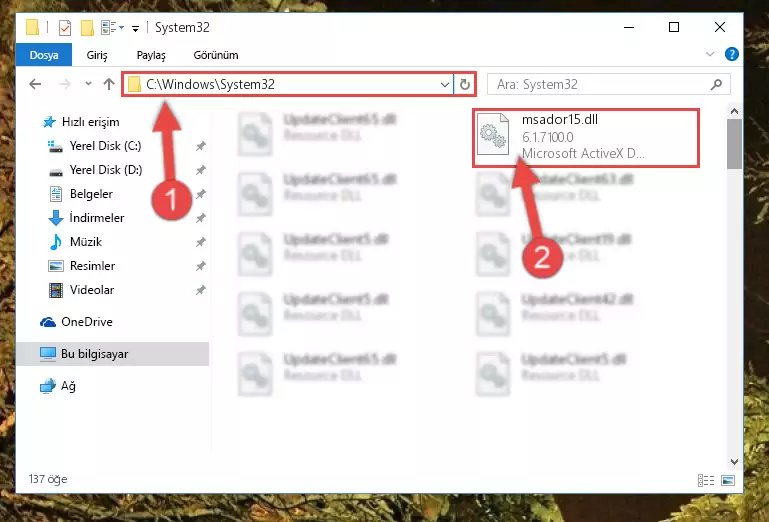The width and height of the screenshot is (769, 522).
Task: Select the msador15.dll file
Action: [x=586, y=138]
